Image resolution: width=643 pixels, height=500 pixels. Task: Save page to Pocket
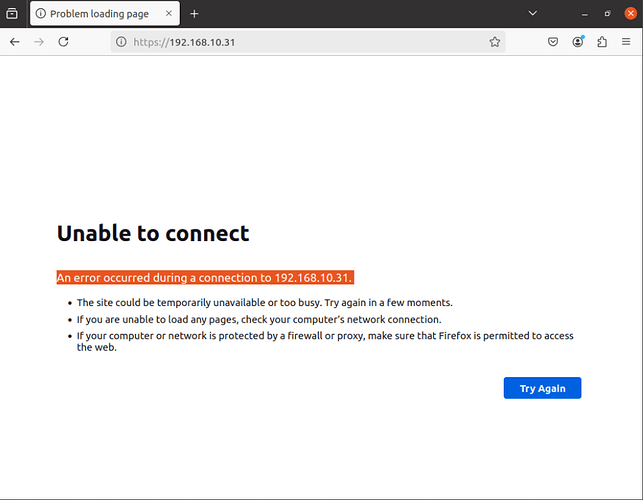(x=553, y=42)
